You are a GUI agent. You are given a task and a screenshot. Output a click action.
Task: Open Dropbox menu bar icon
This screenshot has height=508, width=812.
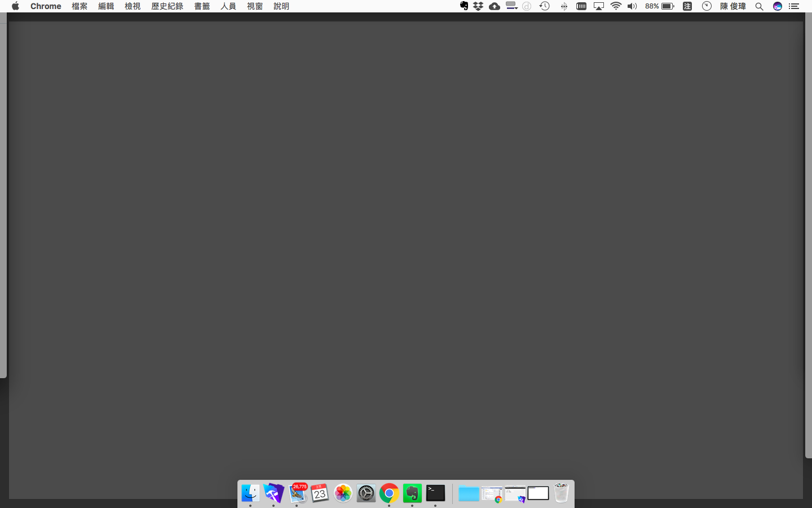(478, 6)
